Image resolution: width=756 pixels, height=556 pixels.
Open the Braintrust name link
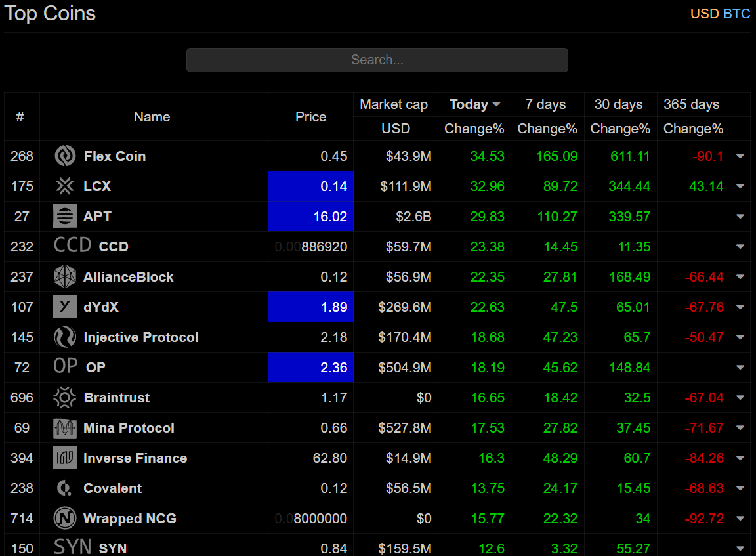(x=117, y=398)
